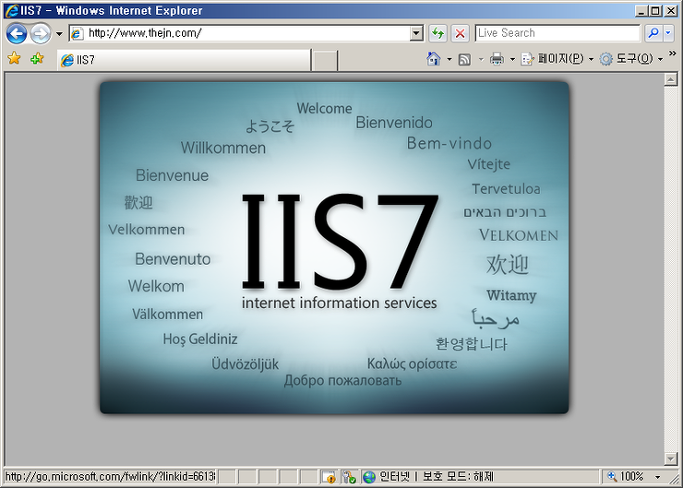Viewport: 683px width, 488px height.
Task: Open the 도구(O) tools menu
Action: click(631, 59)
